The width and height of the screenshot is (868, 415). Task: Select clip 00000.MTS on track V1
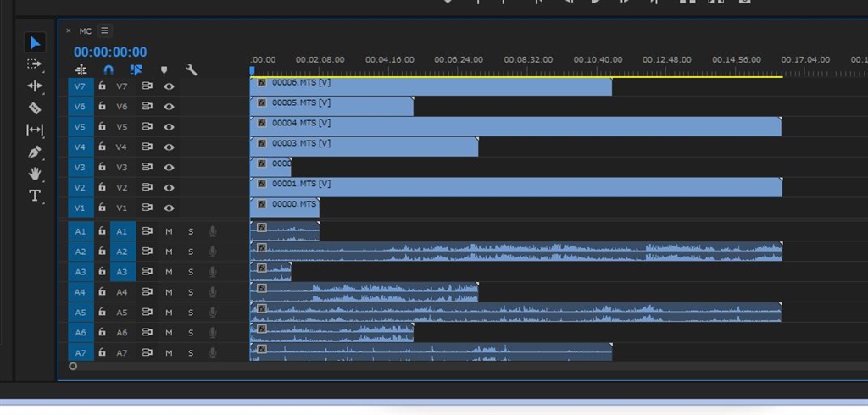point(285,208)
